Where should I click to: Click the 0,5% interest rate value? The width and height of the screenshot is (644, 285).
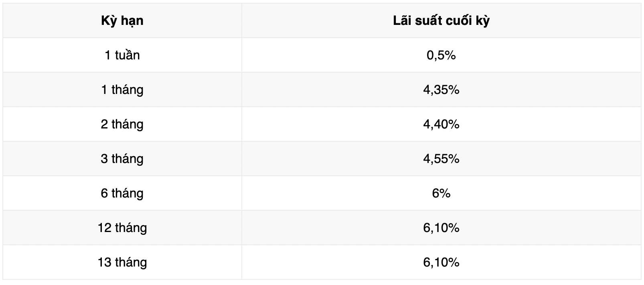click(x=441, y=55)
